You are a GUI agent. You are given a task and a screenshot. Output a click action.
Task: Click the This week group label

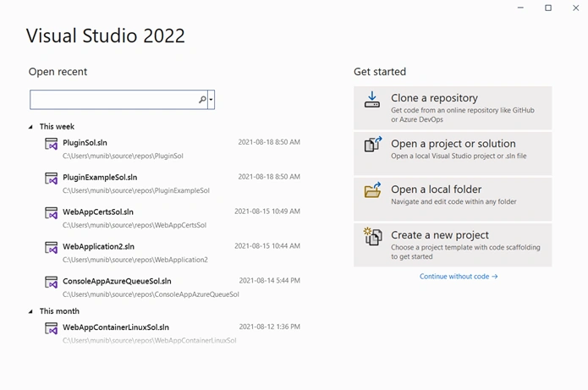click(x=57, y=126)
